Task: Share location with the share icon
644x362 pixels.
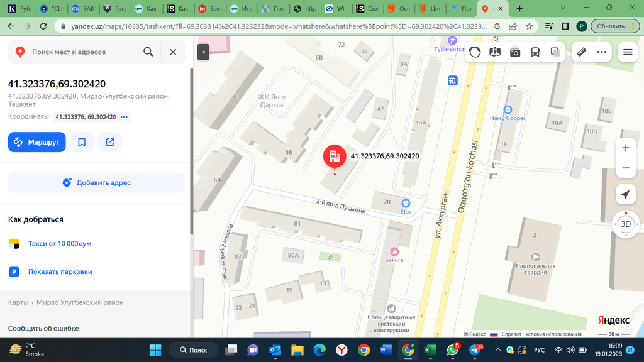Action: coord(110,142)
